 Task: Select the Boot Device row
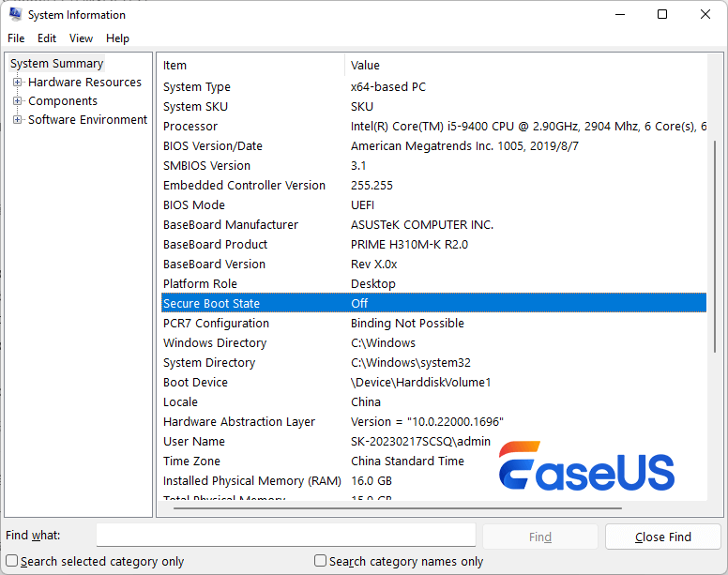[433, 383]
